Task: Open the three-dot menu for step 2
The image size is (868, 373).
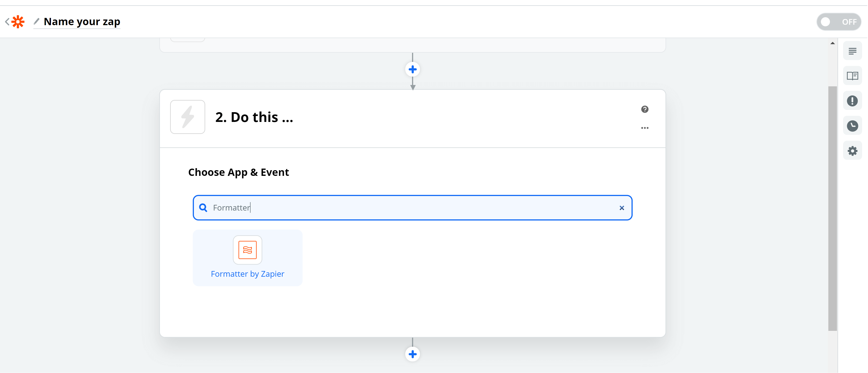Action: pos(645,128)
